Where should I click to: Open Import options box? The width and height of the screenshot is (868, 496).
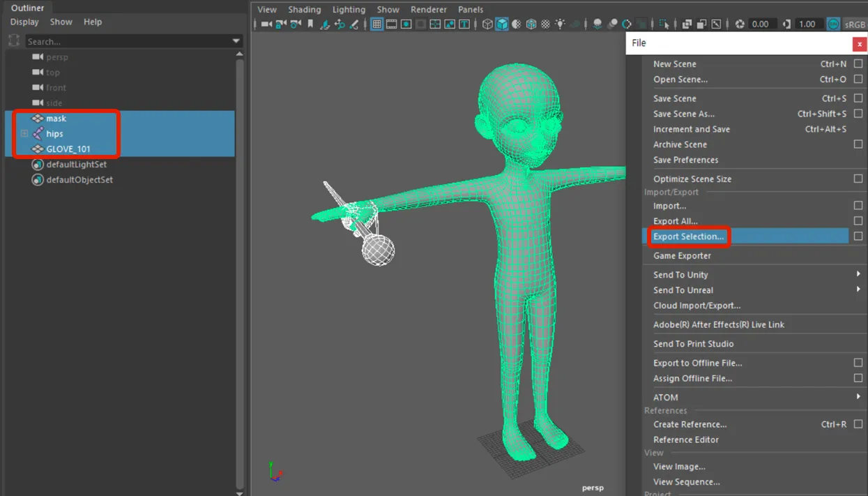click(x=858, y=206)
